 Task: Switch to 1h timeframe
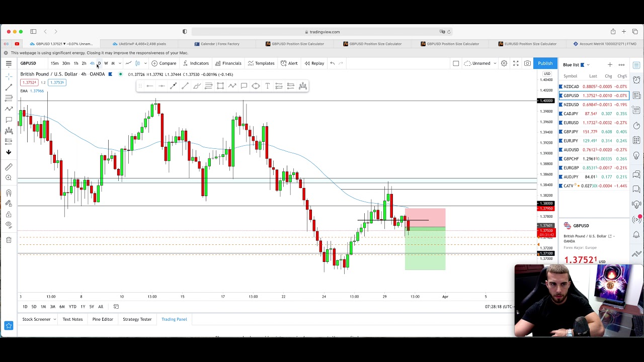[x=76, y=63]
